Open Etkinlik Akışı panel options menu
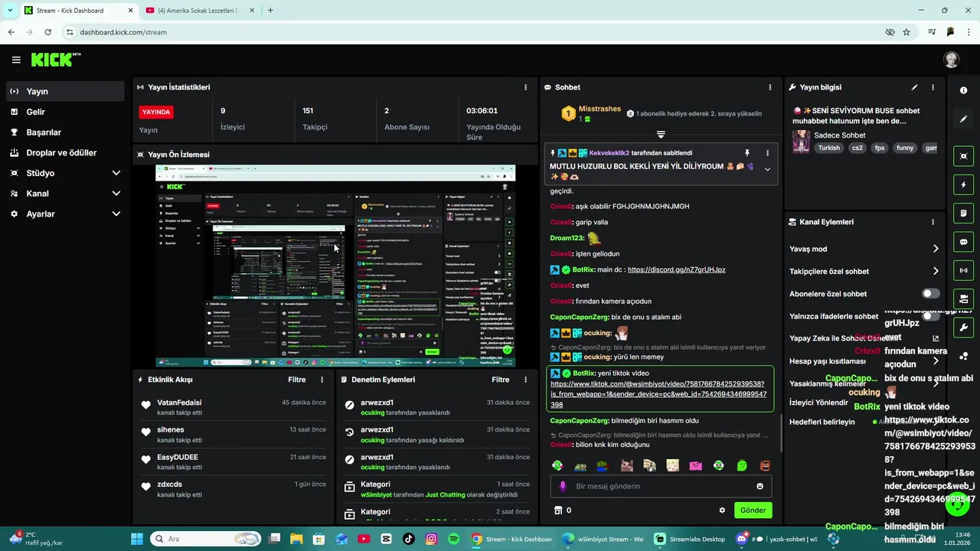The image size is (980, 551). [322, 380]
